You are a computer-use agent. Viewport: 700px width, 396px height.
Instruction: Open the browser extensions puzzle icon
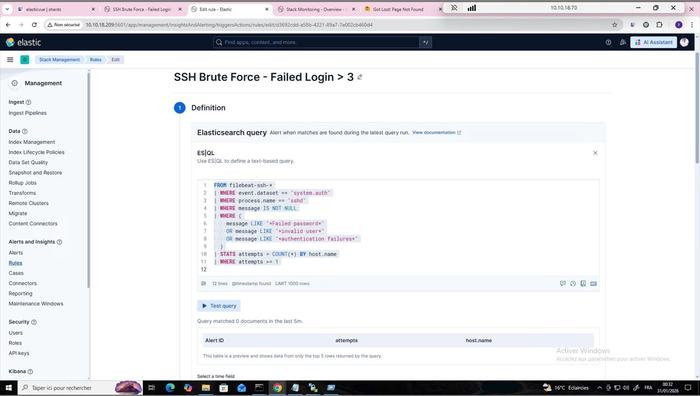point(659,25)
